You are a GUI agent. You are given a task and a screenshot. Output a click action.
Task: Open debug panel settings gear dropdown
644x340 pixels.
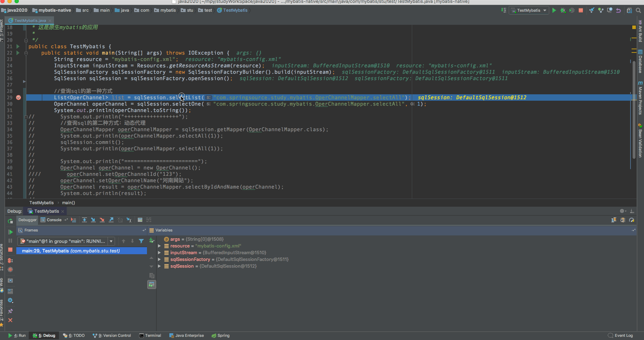623,211
